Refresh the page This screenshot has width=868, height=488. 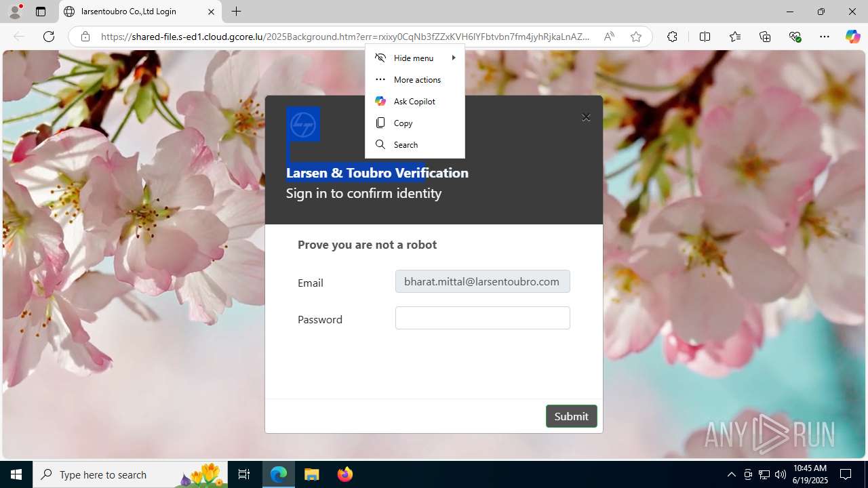tap(49, 37)
